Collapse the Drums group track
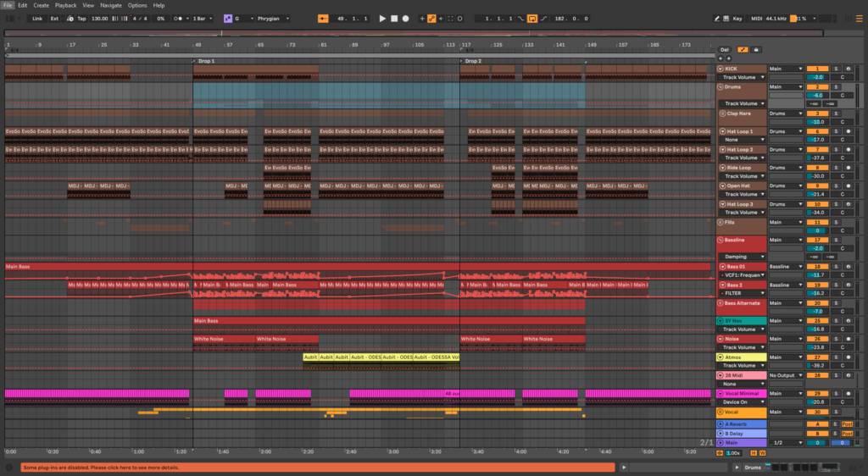The height and width of the screenshot is (476, 868). (721, 86)
